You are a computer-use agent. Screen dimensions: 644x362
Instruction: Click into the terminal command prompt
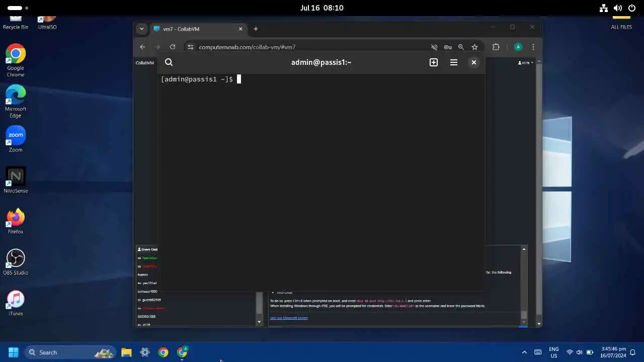239,79
